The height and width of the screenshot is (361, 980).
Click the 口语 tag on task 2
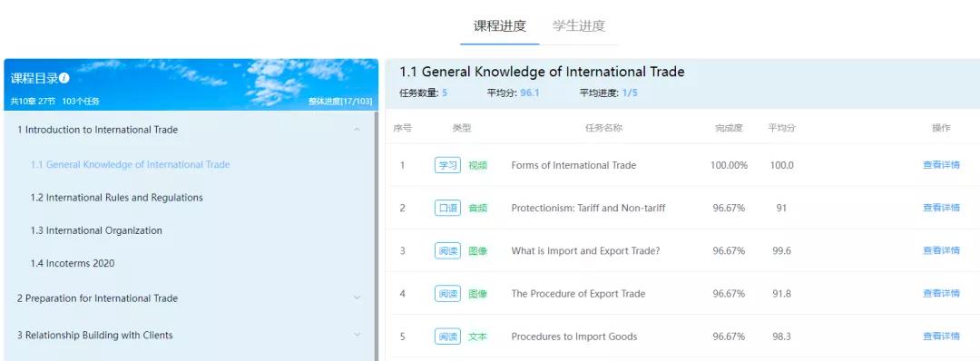tap(447, 208)
